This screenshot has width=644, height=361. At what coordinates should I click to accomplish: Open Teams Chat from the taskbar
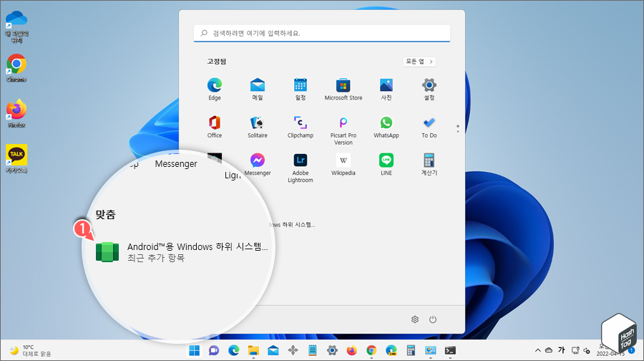214,350
